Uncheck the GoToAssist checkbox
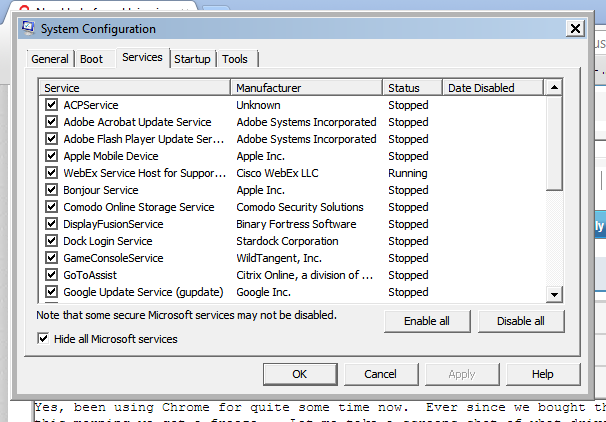 click(x=51, y=274)
